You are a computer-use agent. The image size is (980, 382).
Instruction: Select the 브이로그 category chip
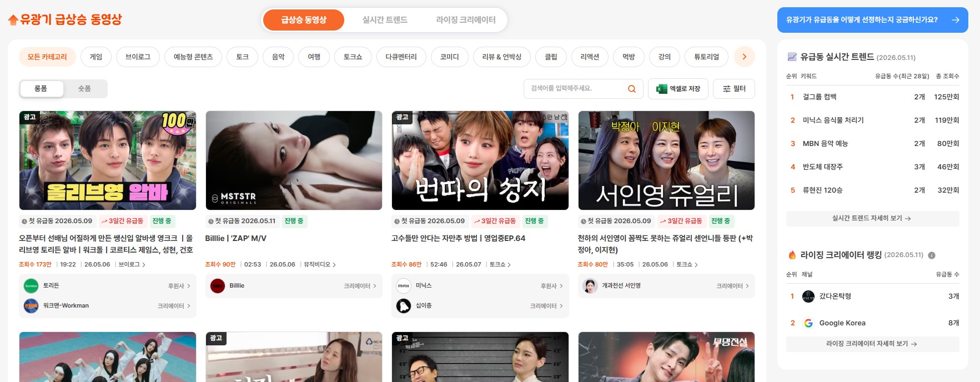click(x=138, y=57)
